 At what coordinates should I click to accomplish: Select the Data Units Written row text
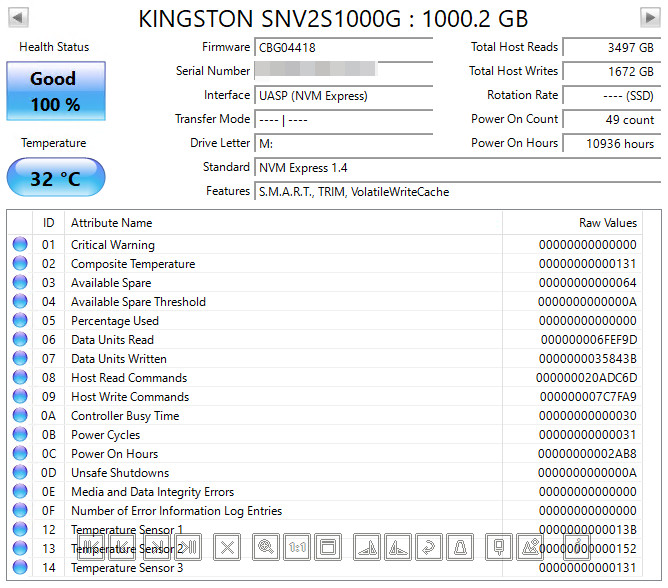point(118,359)
